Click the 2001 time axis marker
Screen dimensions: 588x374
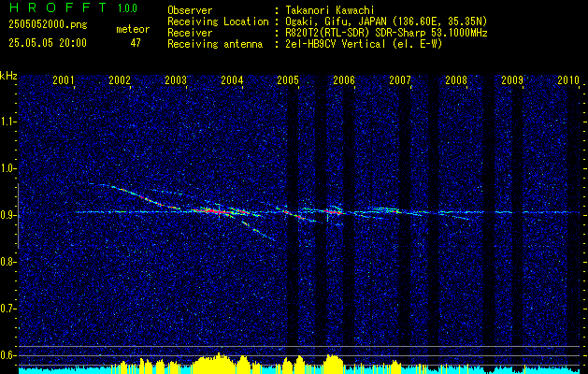point(63,79)
